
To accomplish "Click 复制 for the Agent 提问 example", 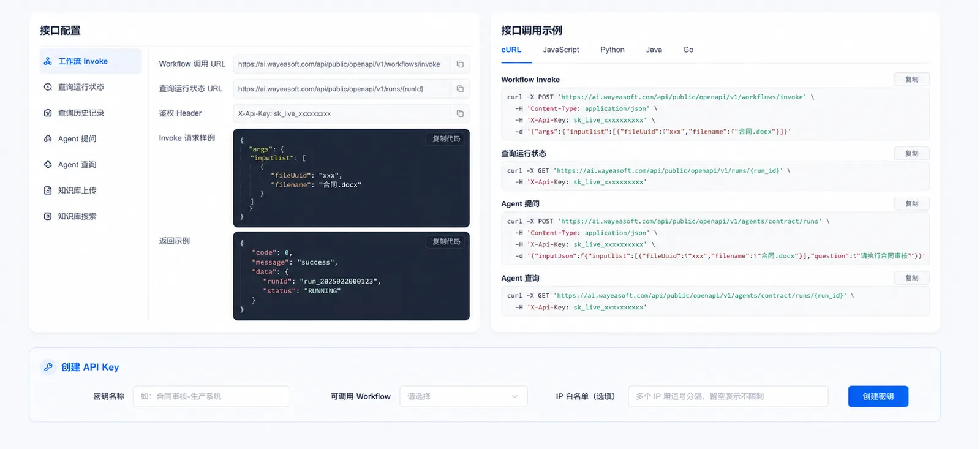I will click(x=911, y=203).
